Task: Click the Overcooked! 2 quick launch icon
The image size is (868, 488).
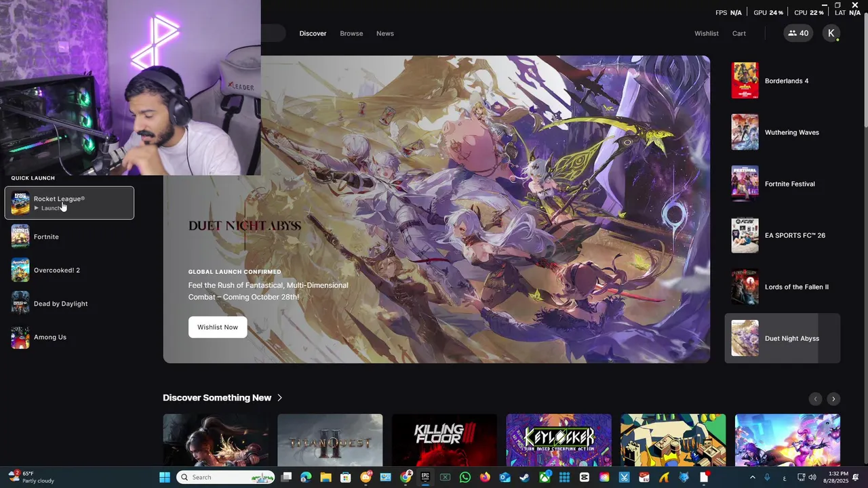Action: pyautogui.click(x=20, y=270)
